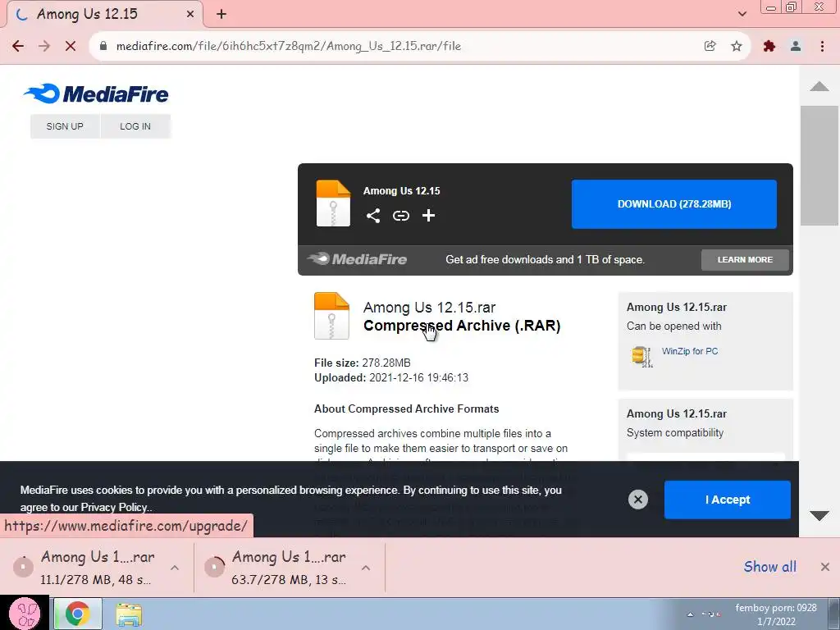Open a new tab with the plus button
This screenshot has width=840, height=630.
[221, 15]
